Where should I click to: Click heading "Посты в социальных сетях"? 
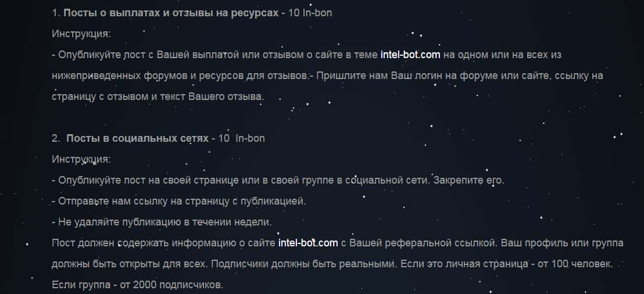tap(137, 138)
